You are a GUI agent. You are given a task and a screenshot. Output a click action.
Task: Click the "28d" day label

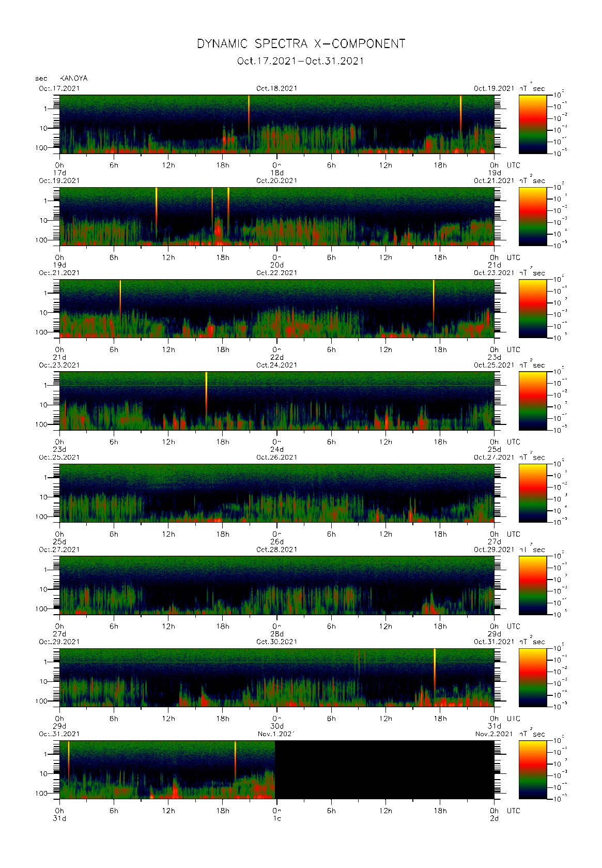(277, 634)
